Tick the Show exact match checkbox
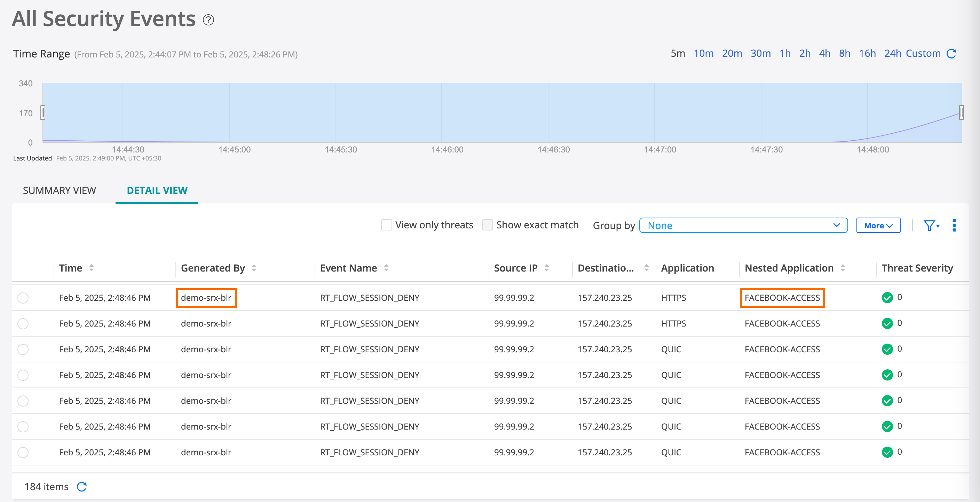 tap(487, 225)
